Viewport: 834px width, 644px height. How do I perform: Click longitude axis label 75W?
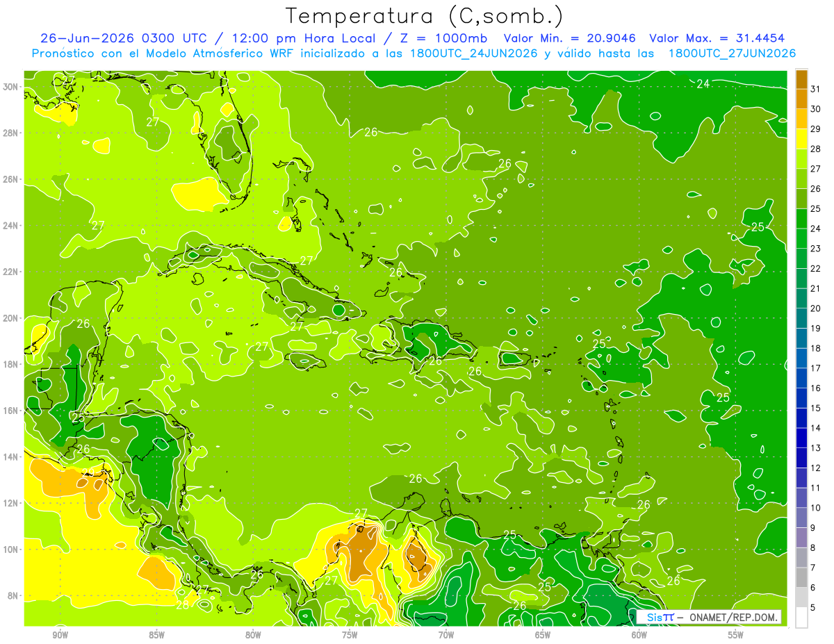[x=350, y=635]
